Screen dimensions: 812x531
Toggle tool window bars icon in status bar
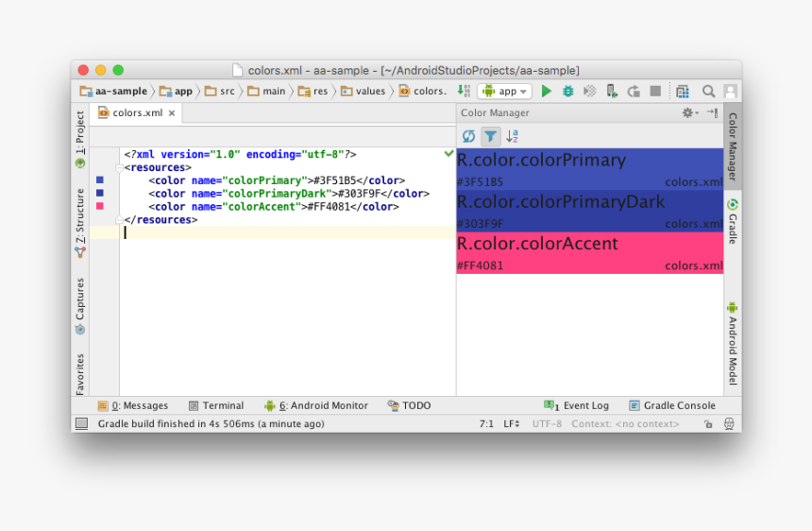[82, 424]
